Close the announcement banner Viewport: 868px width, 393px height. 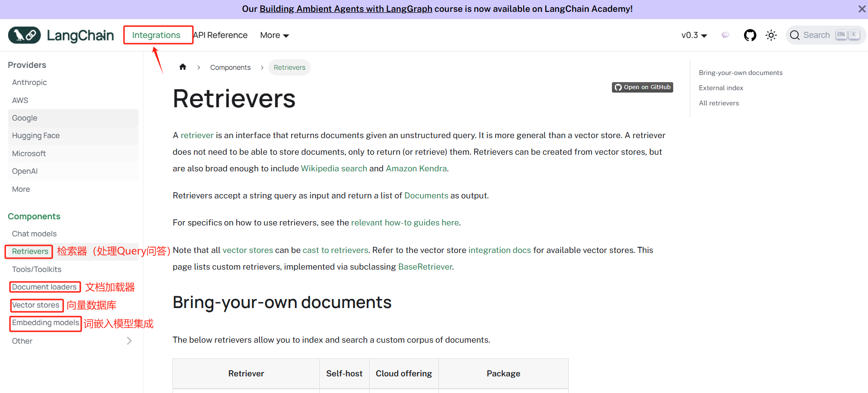861,9
